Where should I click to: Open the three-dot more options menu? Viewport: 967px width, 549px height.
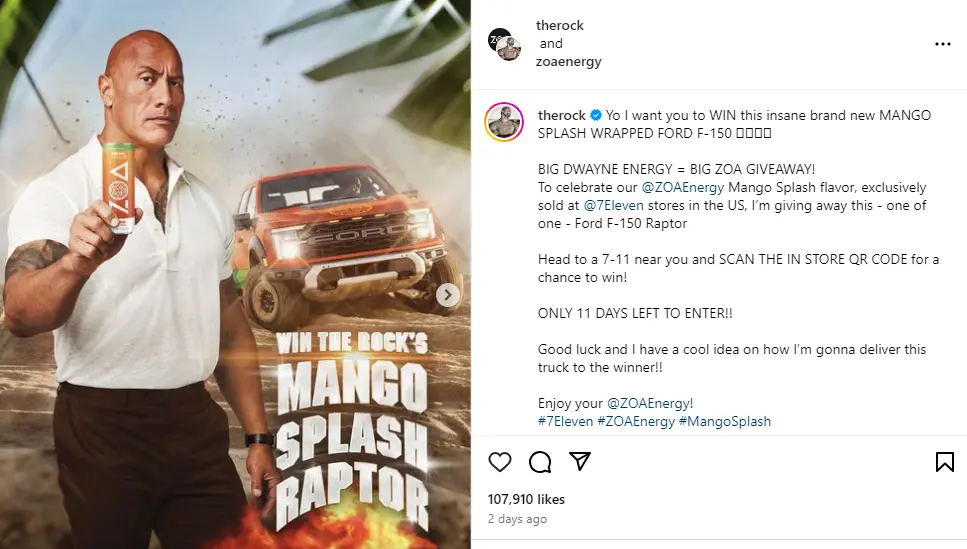coord(942,44)
